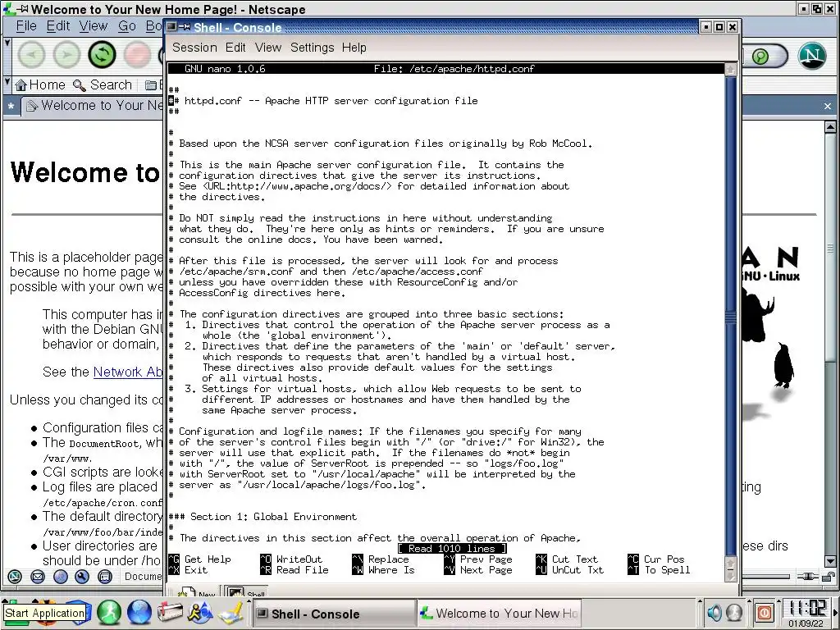The image size is (840, 630).
Task: Open the Help menu in Console
Action: point(354,48)
